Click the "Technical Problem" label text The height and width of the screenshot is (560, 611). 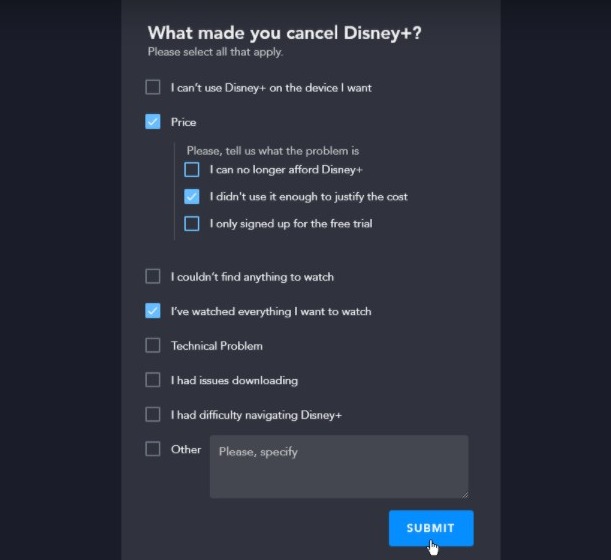coord(216,346)
